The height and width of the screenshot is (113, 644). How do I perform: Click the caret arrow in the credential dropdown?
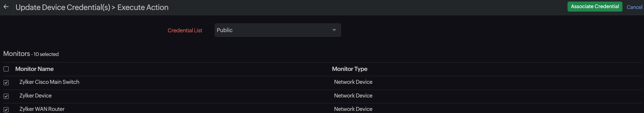pos(334,30)
